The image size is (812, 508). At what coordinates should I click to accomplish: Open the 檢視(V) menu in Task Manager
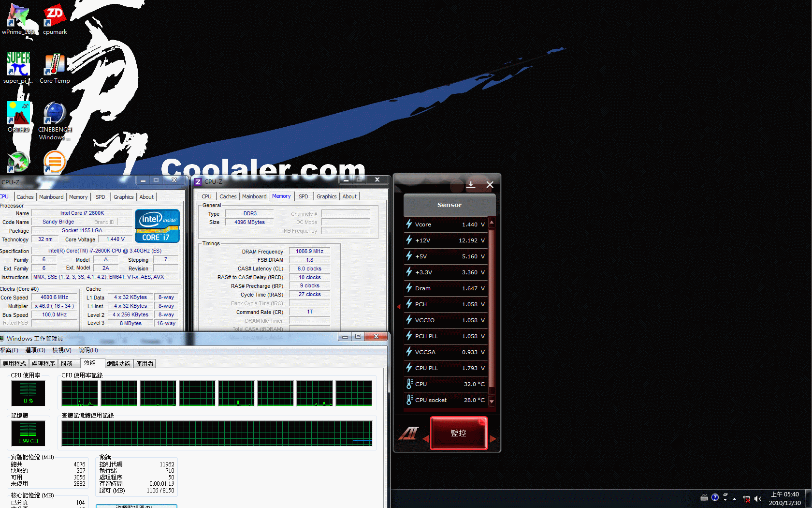[x=62, y=350]
